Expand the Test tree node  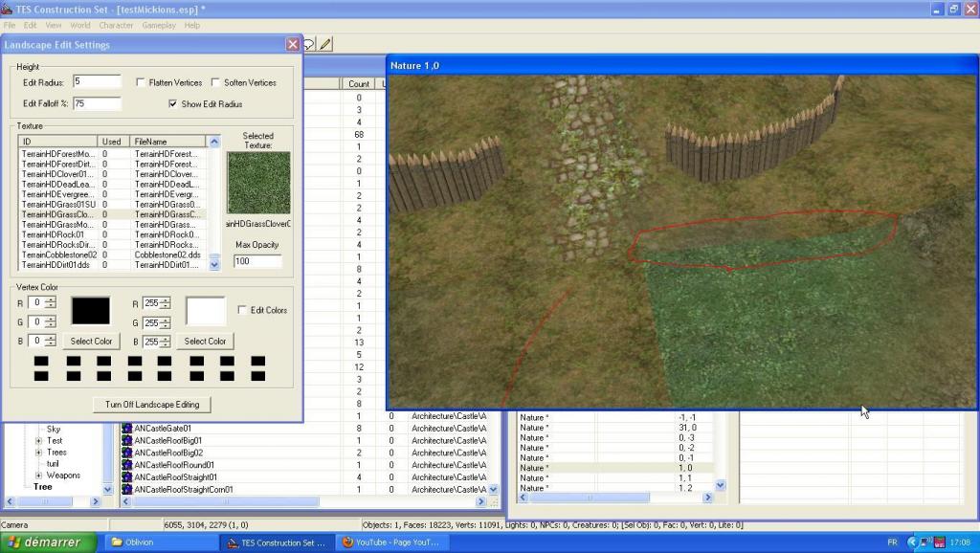click(38, 440)
